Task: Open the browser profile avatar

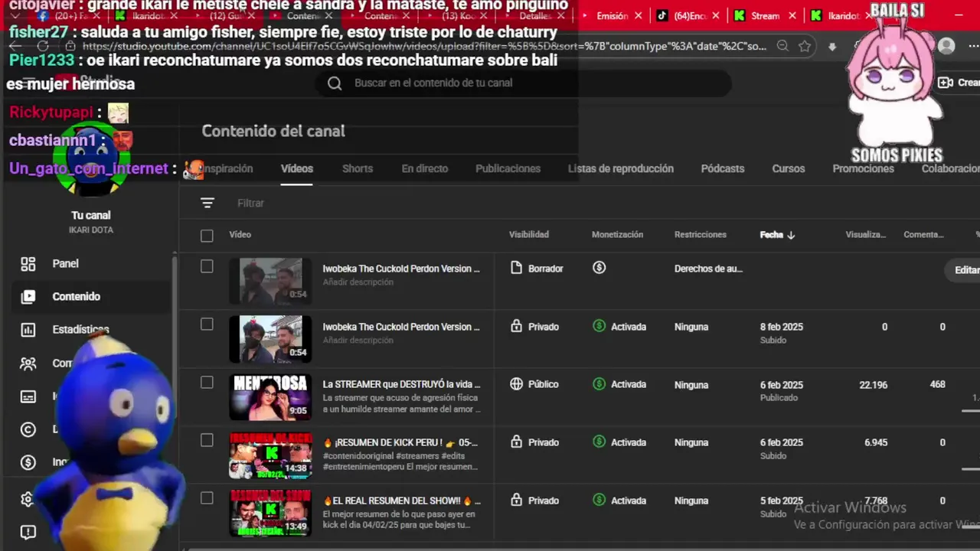Action: click(x=947, y=46)
